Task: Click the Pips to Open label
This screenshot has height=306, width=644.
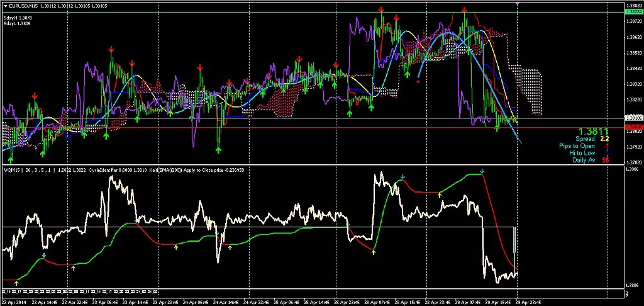Action: click(x=577, y=146)
